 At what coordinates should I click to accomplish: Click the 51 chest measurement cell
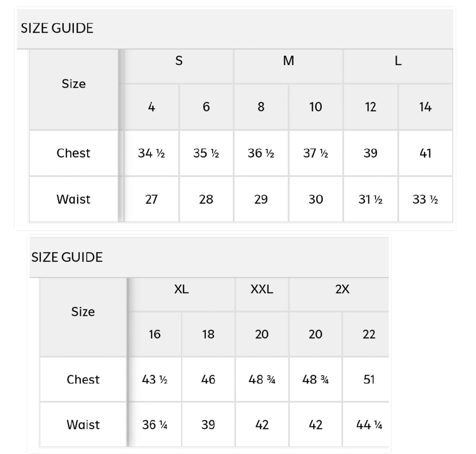tap(369, 379)
